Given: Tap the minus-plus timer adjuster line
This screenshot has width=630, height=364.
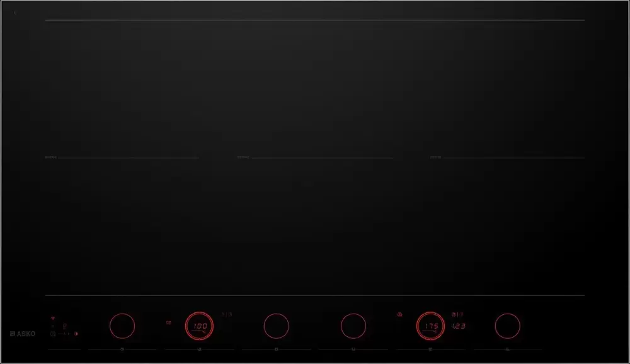Looking at the screenshot, I should pyautogui.click(x=64, y=334).
